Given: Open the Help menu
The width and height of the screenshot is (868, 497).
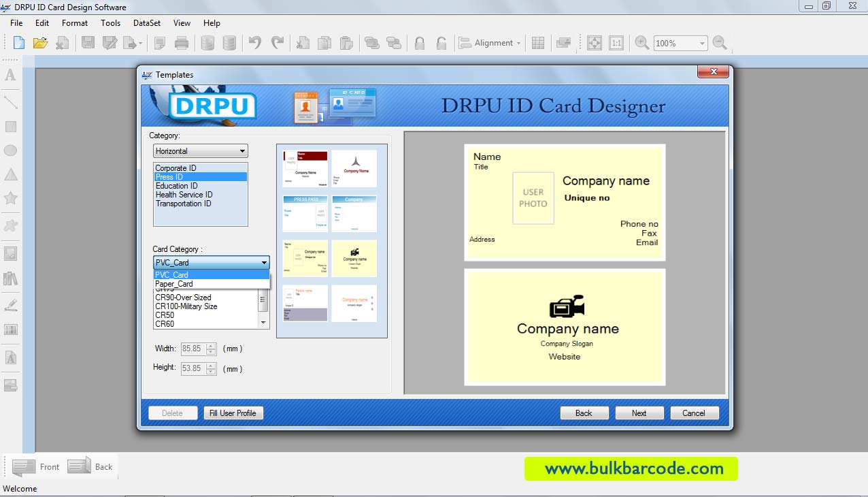Looking at the screenshot, I should pos(212,23).
